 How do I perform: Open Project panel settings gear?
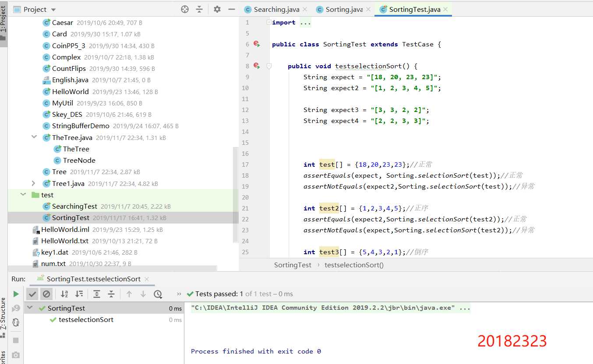tap(217, 9)
